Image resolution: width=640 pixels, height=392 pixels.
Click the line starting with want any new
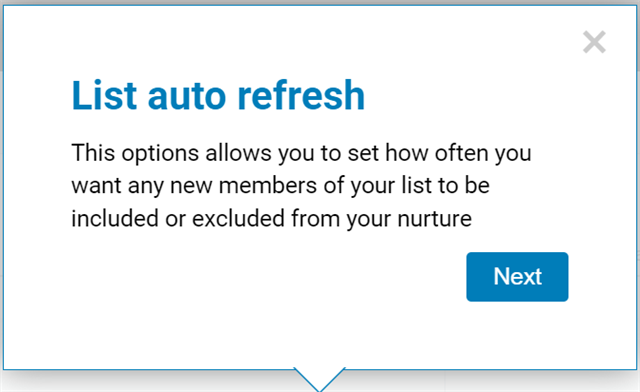tap(280, 186)
